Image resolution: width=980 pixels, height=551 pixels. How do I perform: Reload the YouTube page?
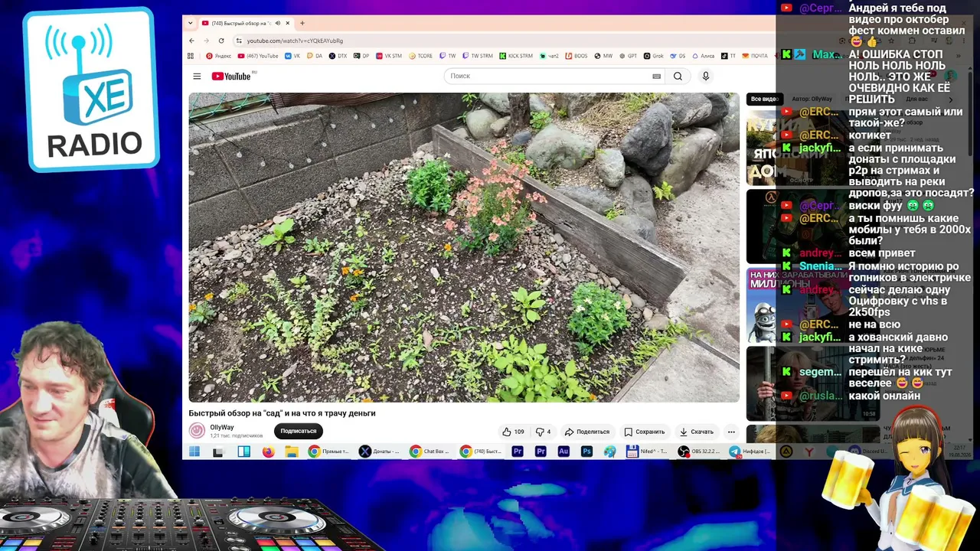click(221, 41)
